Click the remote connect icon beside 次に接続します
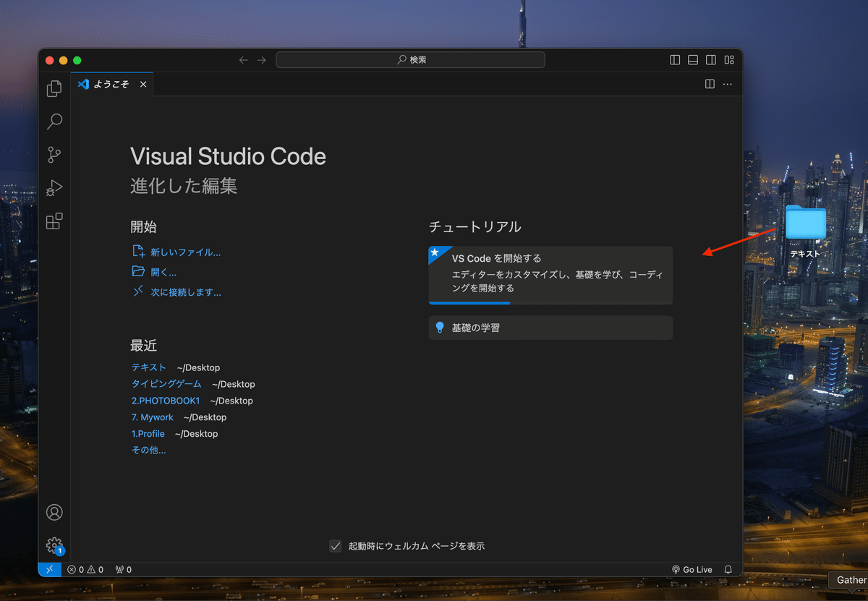The image size is (868, 601). click(138, 291)
